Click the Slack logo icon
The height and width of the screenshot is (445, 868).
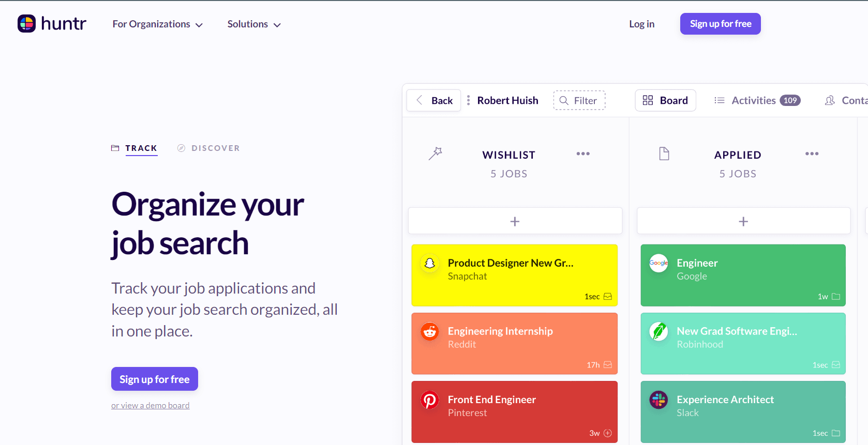[x=659, y=400]
